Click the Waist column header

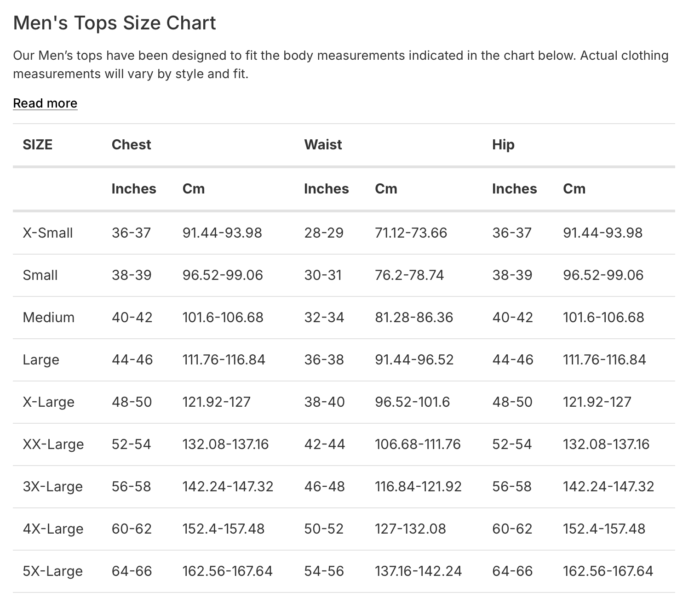point(323,145)
